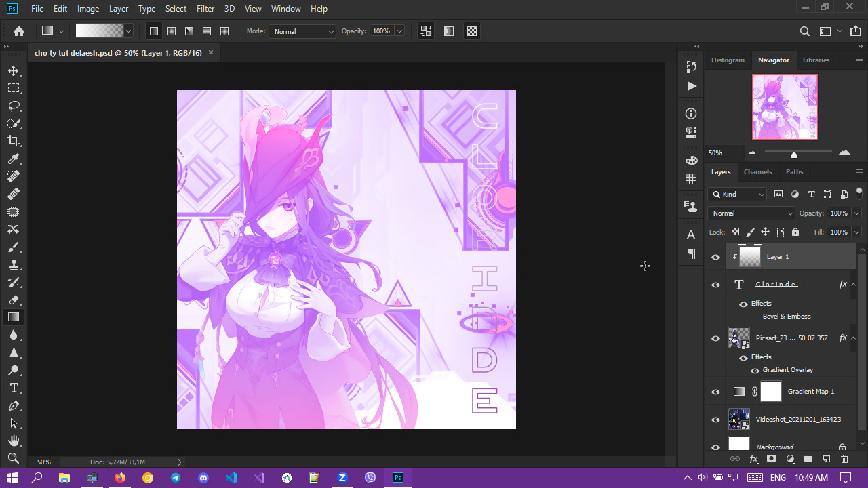
Task: Hide the Gradient Map 1 layer
Action: [x=715, y=392]
